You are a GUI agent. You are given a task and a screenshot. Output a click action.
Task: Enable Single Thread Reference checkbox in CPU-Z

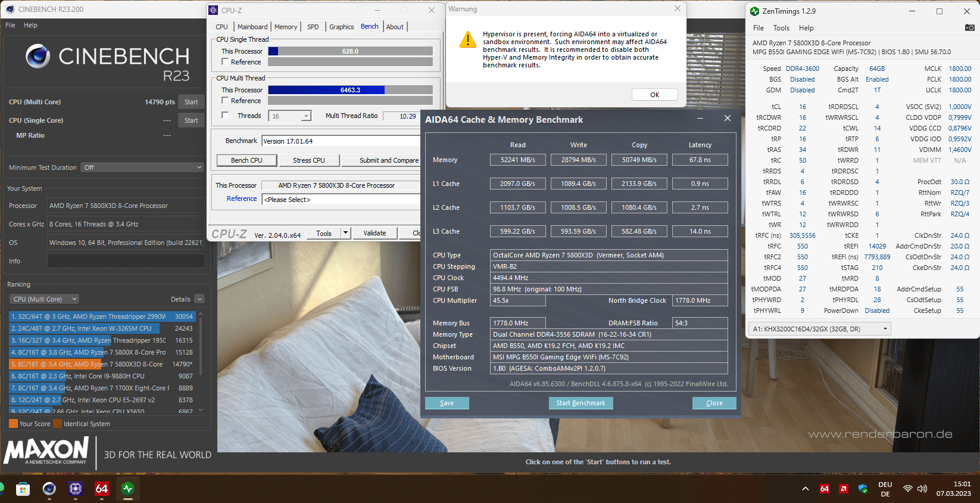click(x=225, y=61)
